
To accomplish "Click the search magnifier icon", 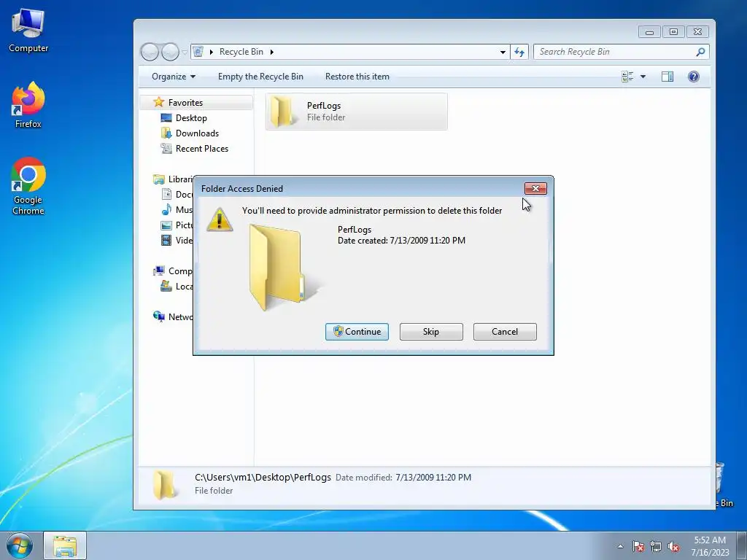I will tap(700, 52).
